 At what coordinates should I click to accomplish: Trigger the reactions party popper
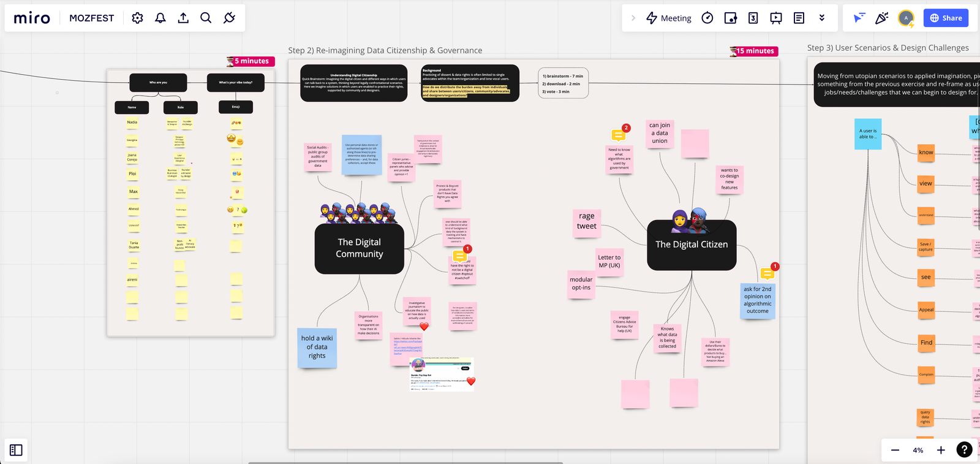point(882,18)
